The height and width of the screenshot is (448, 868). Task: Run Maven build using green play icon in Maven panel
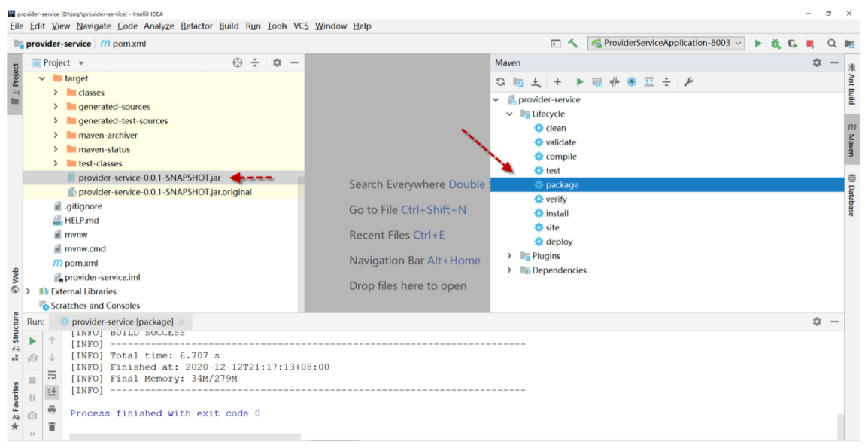[580, 82]
